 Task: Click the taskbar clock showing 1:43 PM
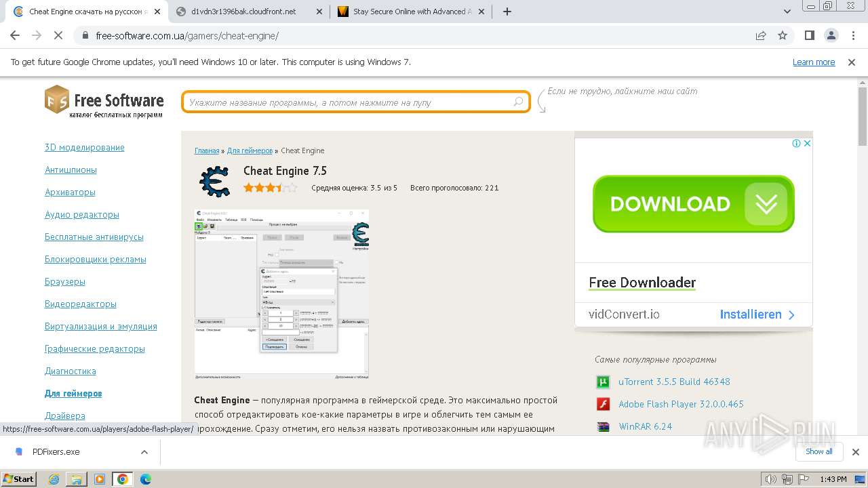(x=833, y=479)
